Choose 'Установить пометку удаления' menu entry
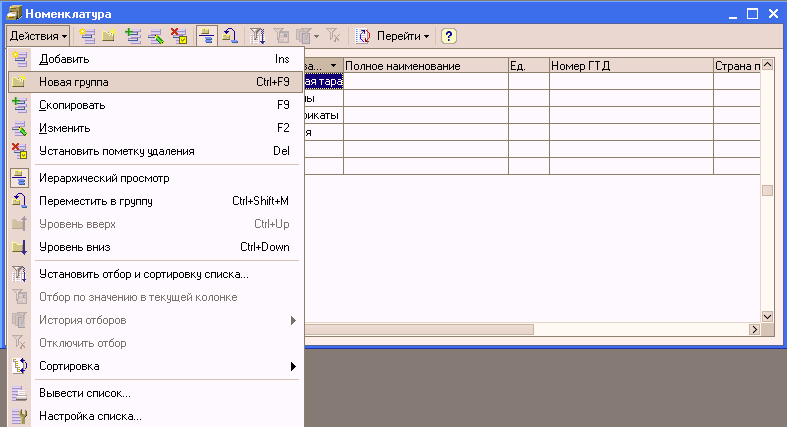 pos(116,151)
